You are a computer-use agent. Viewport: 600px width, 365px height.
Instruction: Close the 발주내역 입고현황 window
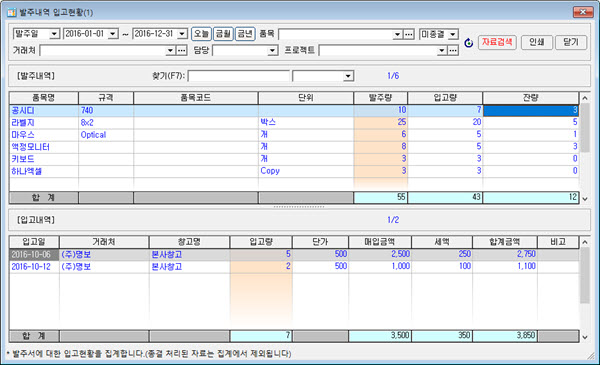(x=583, y=12)
